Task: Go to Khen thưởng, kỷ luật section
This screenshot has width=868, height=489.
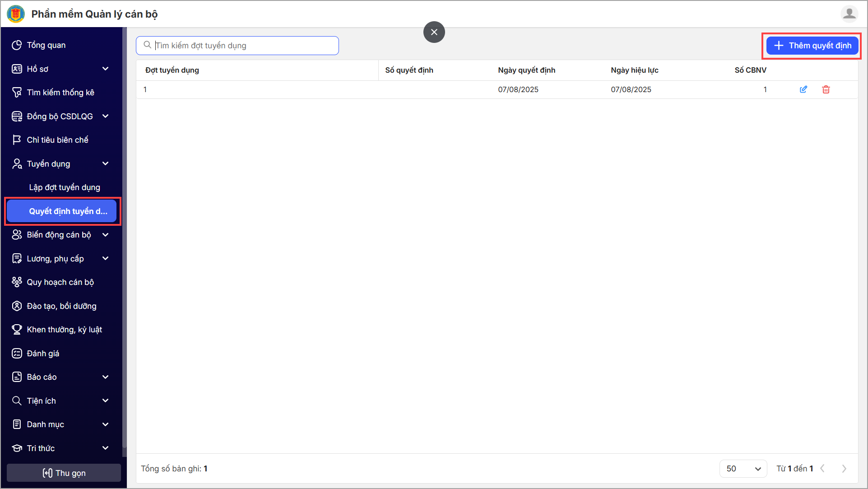Action: pos(64,330)
